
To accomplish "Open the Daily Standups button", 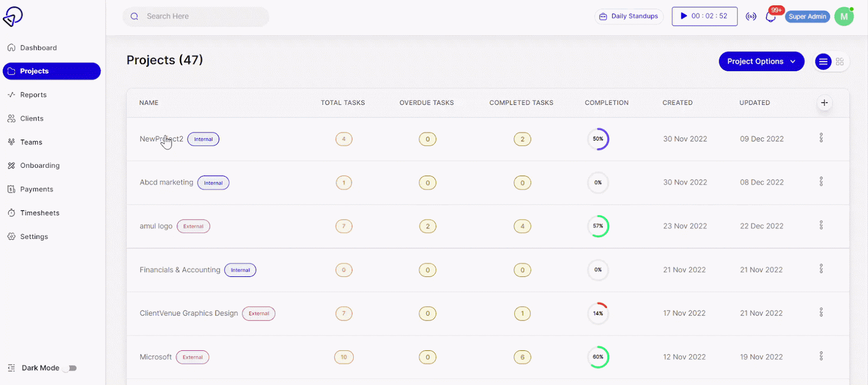I will (629, 16).
